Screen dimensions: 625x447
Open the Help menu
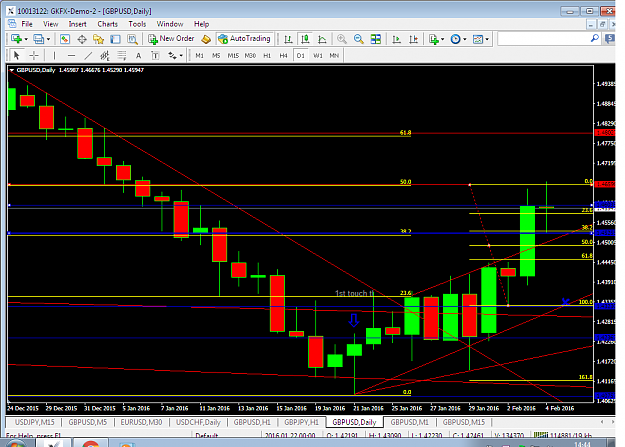click(x=201, y=24)
